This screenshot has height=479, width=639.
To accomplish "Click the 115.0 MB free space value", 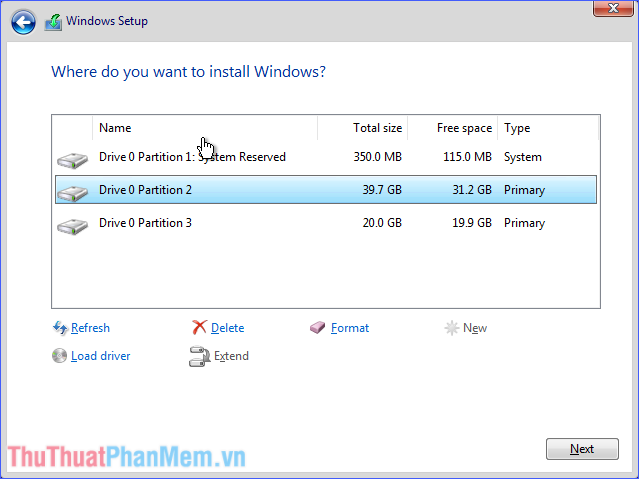I will pyautogui.click(x=467, y=157).
